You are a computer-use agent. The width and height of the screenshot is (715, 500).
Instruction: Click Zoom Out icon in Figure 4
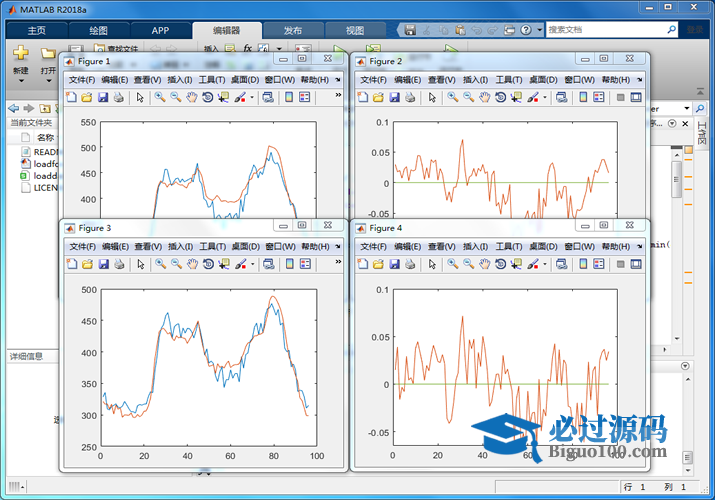click(x=468, y=263)
